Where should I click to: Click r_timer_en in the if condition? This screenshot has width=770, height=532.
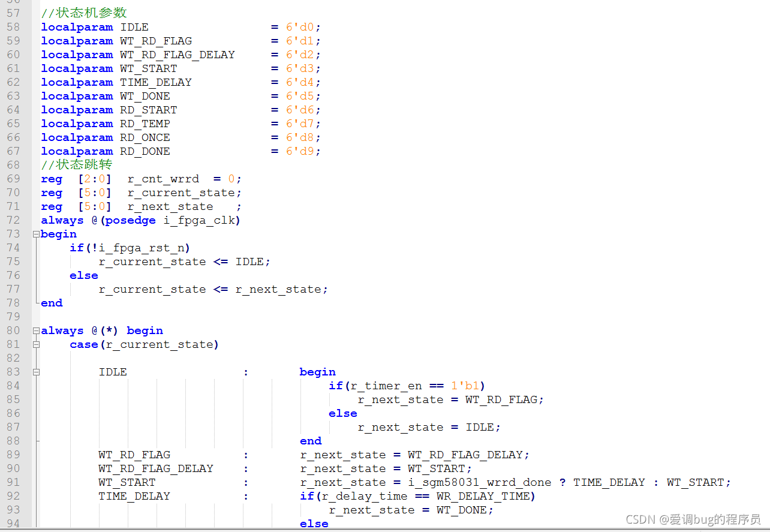coord(386,386)
